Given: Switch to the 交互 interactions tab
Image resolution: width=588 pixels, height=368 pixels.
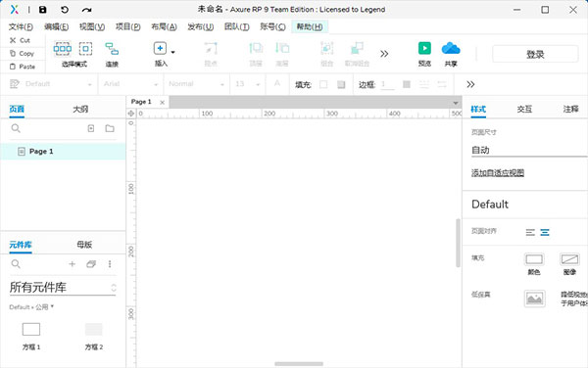Looking at the screenshot, I should (x=524, y=109).
